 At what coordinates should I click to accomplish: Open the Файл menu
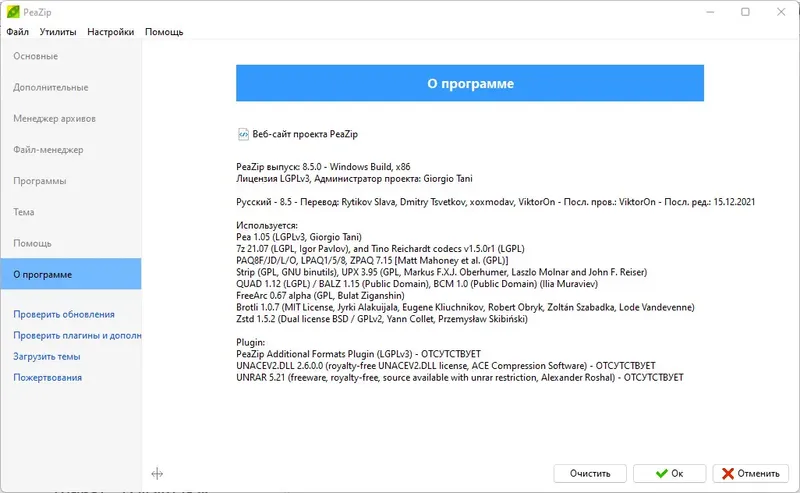coord(17,32)
